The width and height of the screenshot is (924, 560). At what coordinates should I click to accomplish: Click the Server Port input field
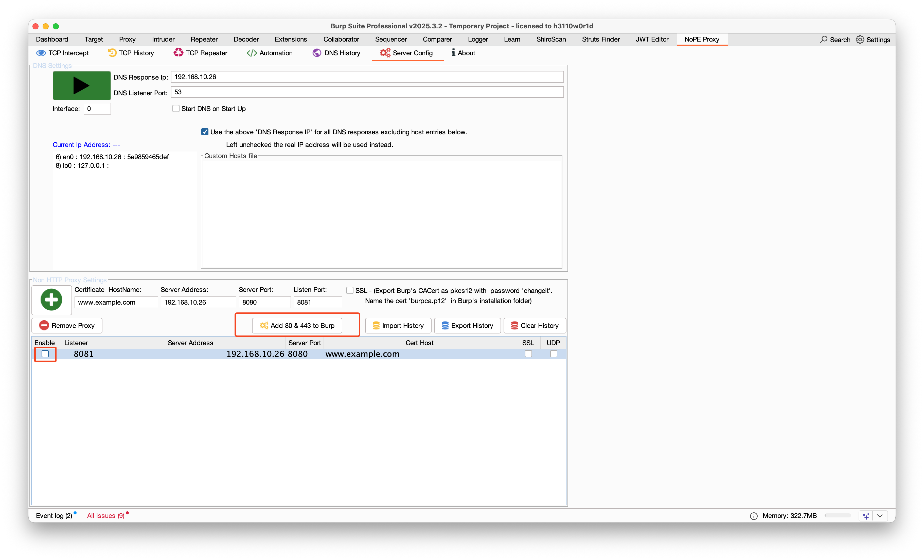pyautogui.click(x=265, y=302)
